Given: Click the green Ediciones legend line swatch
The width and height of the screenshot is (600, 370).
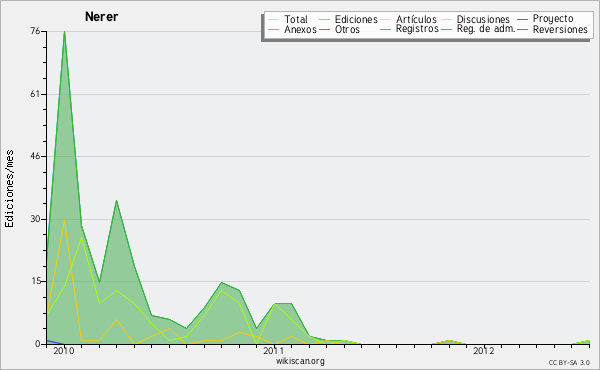Looking at the screenshot, I should [x=324, y=20].
